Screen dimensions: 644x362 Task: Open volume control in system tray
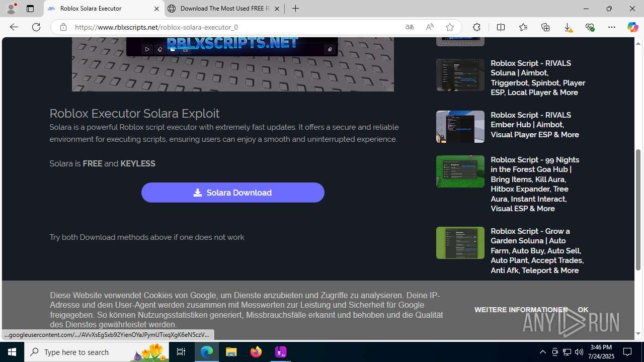tap(579, 352)
